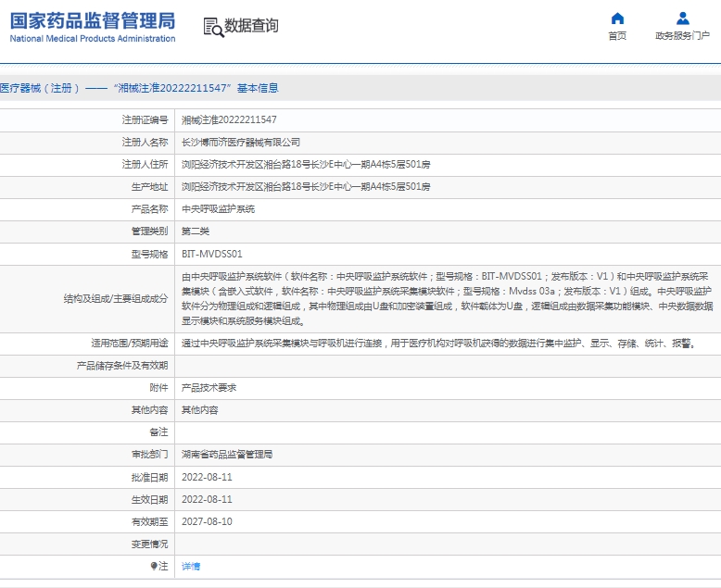
Task: Click attachment value 产品技术要求
Action: click(x=209, y=388)
